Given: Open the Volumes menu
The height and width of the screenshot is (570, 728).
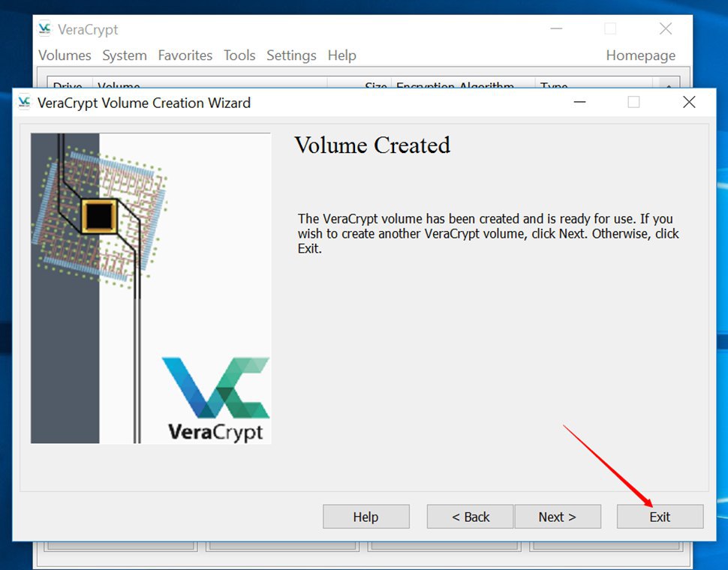Looking at the screenshot, I should click(65, 55).
